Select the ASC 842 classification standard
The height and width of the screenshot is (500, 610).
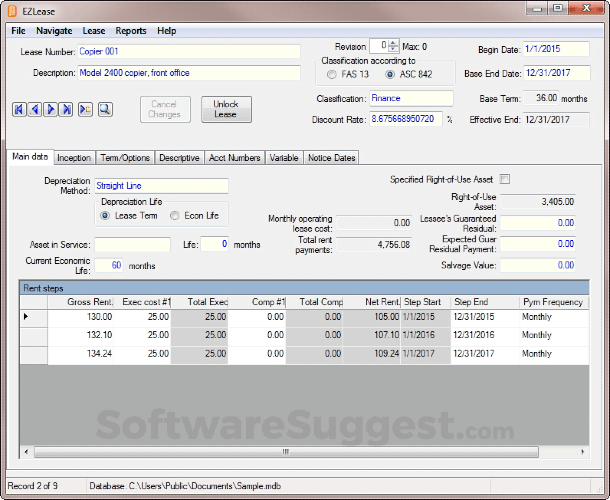click(x=390, y=74)
